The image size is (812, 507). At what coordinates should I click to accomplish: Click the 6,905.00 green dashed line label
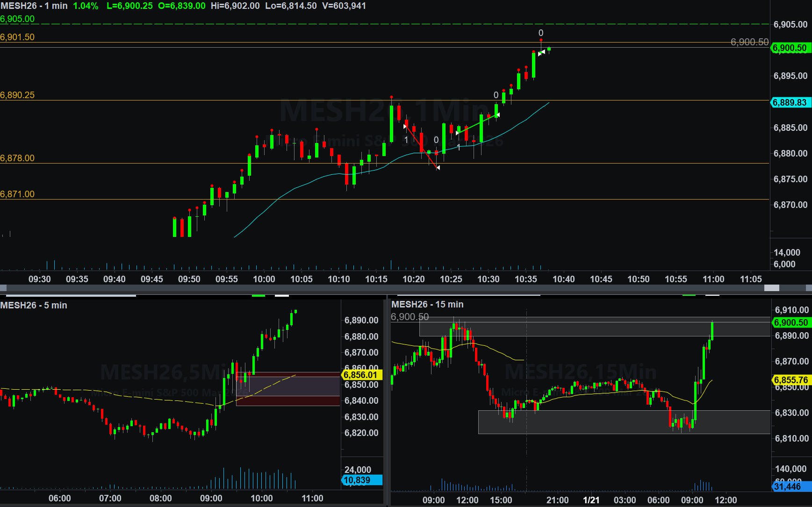tap(17, 19)
